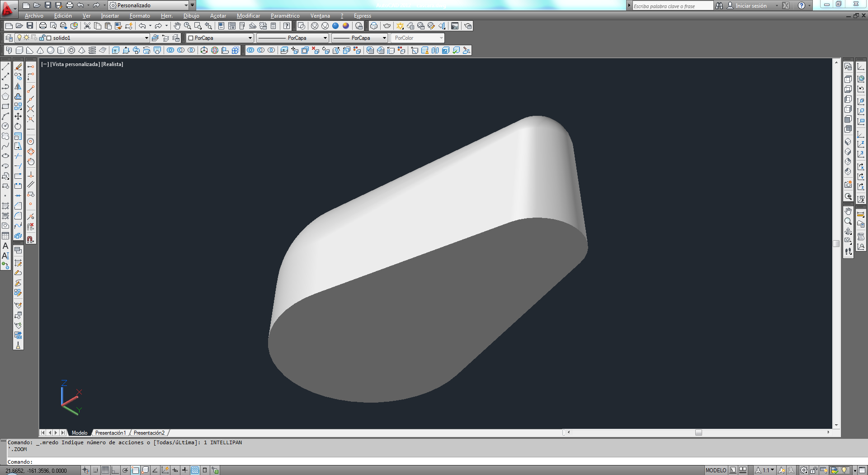This screenshot has height=475, width=868.
Task: Click the Torus solid primitive icon
Action: click(x=71, y=50)
